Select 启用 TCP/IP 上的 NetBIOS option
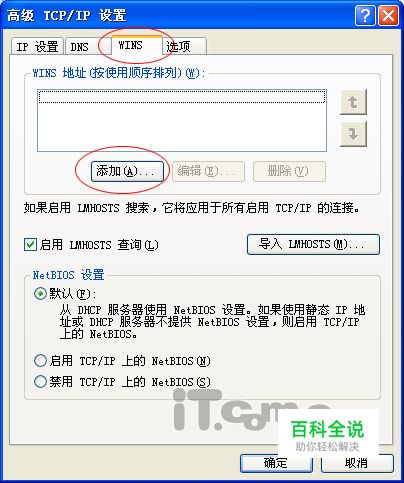Image resolution: width=404 pixels, height=483 pixels. pyautogui.click(x=40, y=361)
